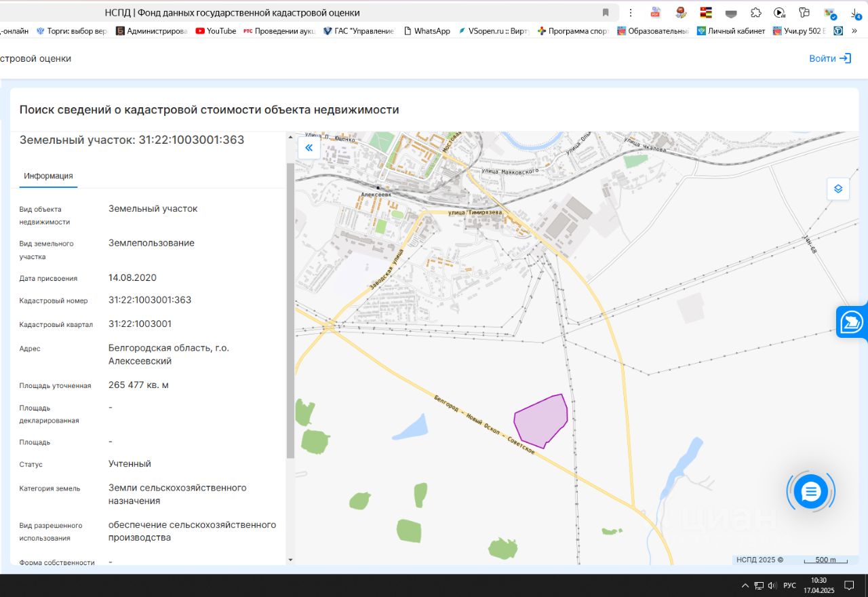Click 'Земли сельскохозяйственного назначения' value
The height and width of the screenshot is (597, 868).
tap(178, 494)
